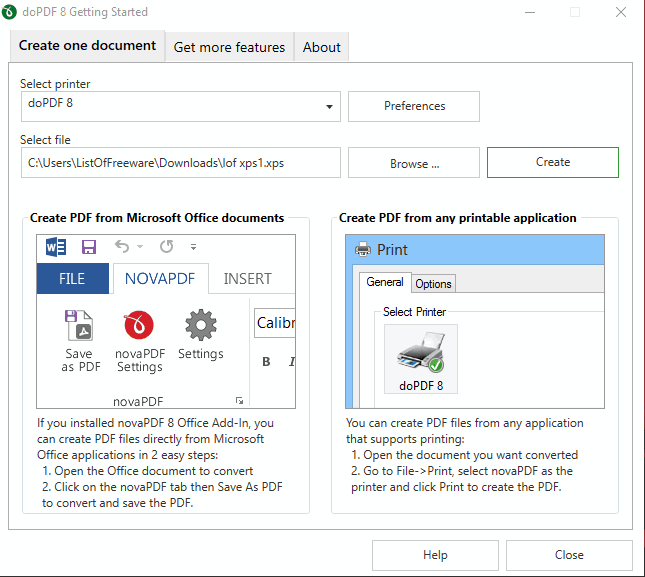Select the Create one document tab
Image resolution: width=645 pixels, height=577 pixels.
87,46
